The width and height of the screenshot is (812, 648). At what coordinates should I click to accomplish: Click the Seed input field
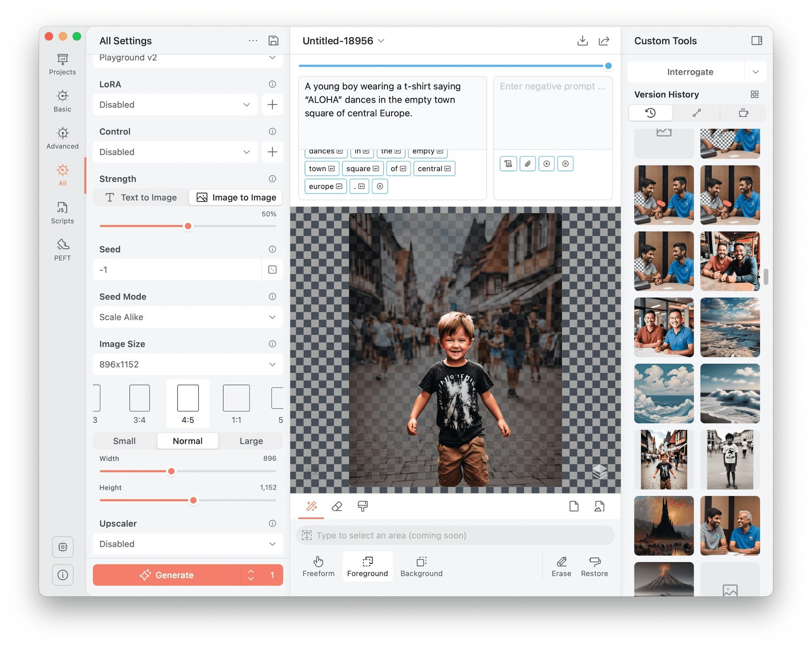click(177, 270)
